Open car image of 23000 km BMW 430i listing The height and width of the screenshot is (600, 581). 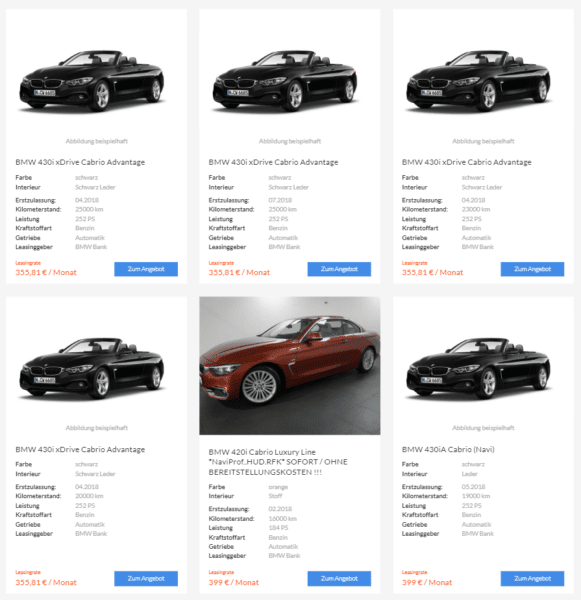pos(478,81)
